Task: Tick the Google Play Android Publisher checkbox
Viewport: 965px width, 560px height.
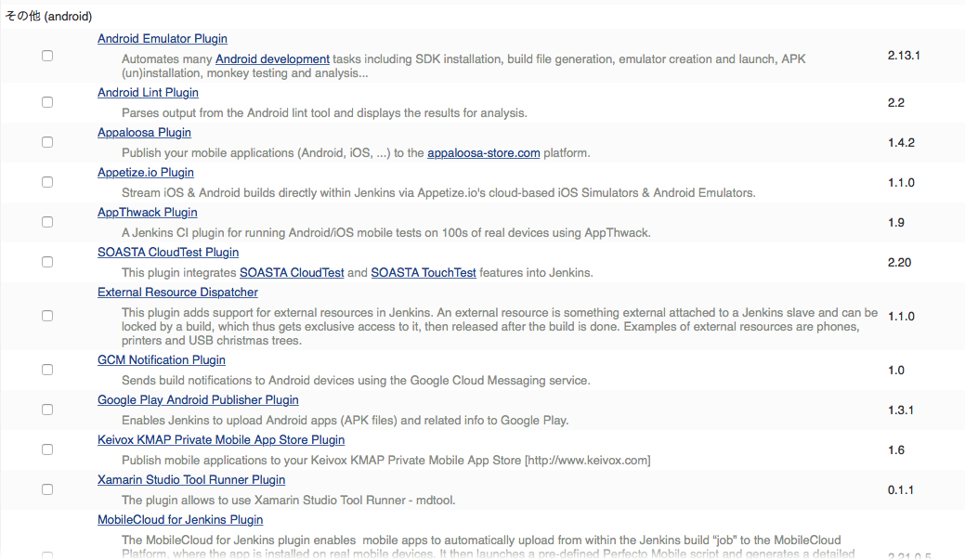Action: click(x=47, y=410)
